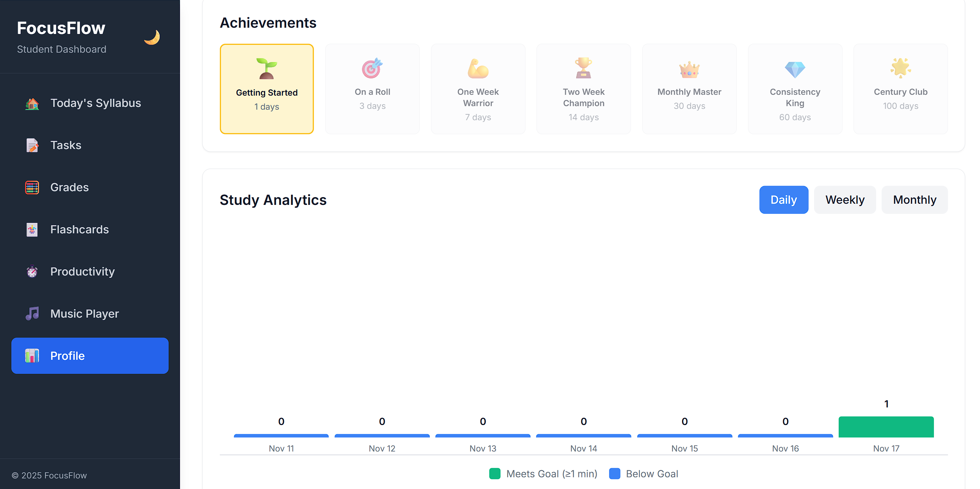
Task: Open the Today's Syllabus page
Action: [96, 103]
